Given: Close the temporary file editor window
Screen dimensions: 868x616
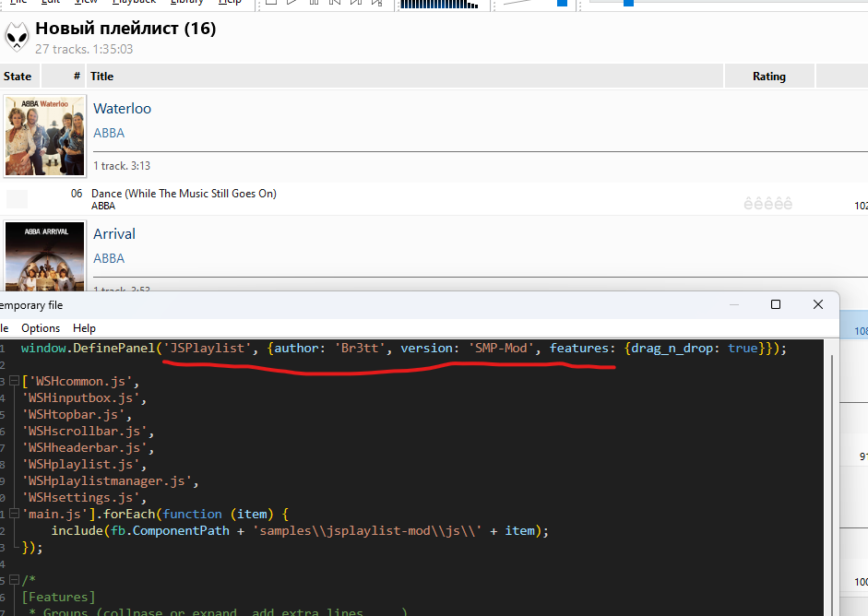Looking at the screenshot, I should (817, 304).
